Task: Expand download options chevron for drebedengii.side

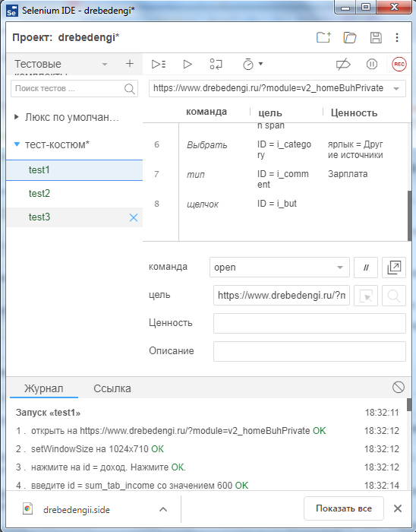Action: pyautogui.click(x=163, y=509)
